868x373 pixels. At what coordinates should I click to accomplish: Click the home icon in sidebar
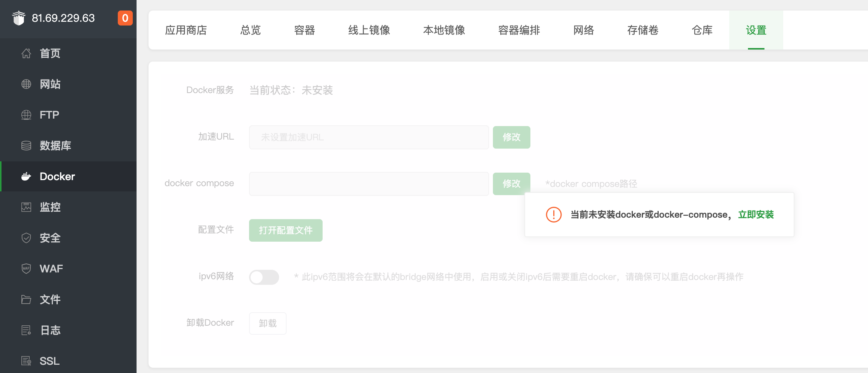tap(26, 53)
